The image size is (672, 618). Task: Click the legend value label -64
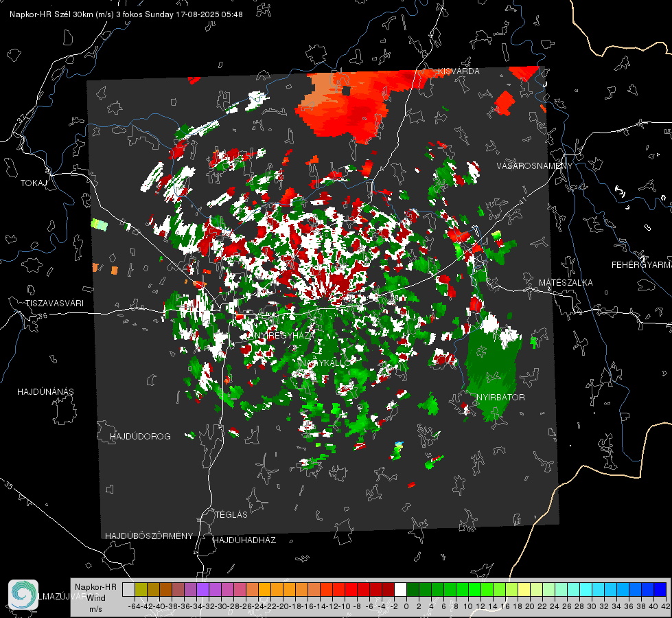point(135,606)
